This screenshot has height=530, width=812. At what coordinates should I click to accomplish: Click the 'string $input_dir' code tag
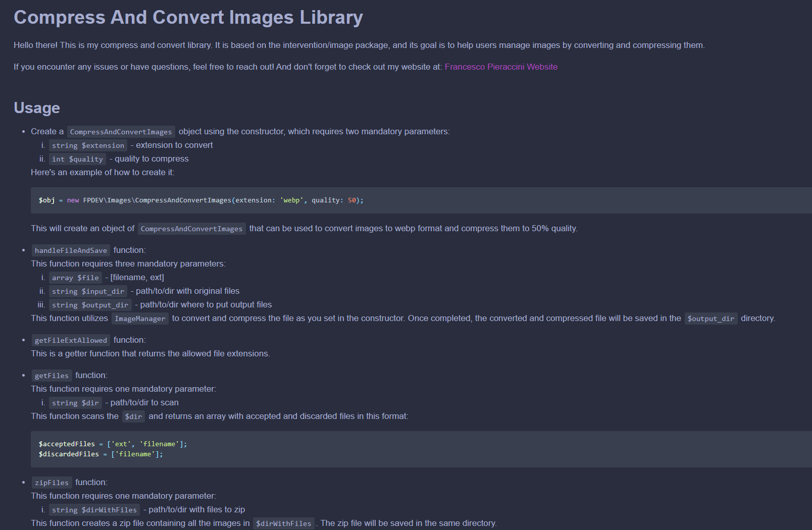click(88, 291)
